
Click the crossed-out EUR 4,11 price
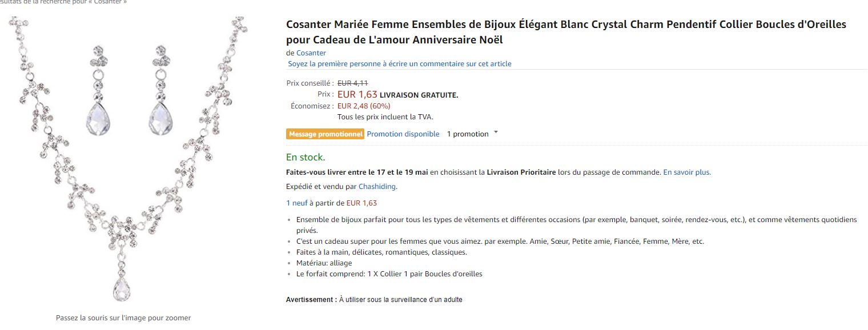(x=352, y=83)
